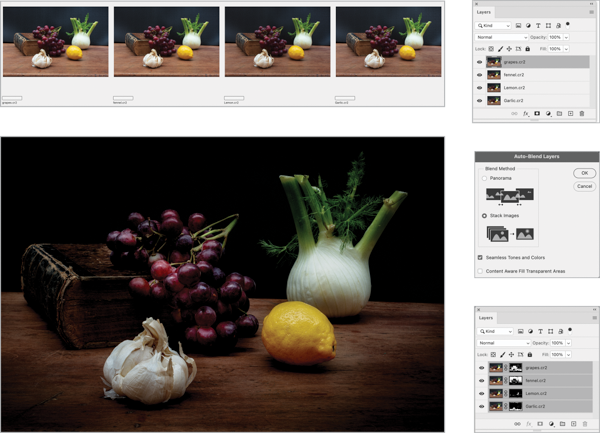Select Layers tab in the masked panel

pyautogui.click(x=486, y=318)
